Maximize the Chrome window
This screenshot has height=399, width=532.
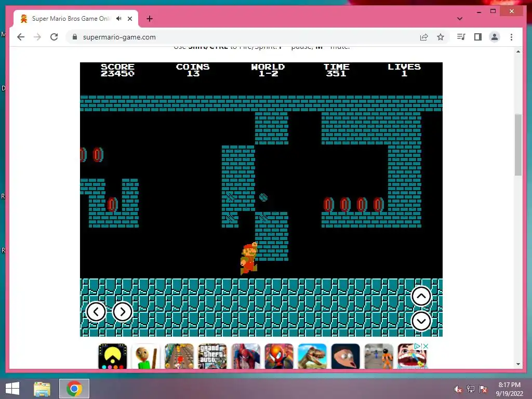click(493, 11)
